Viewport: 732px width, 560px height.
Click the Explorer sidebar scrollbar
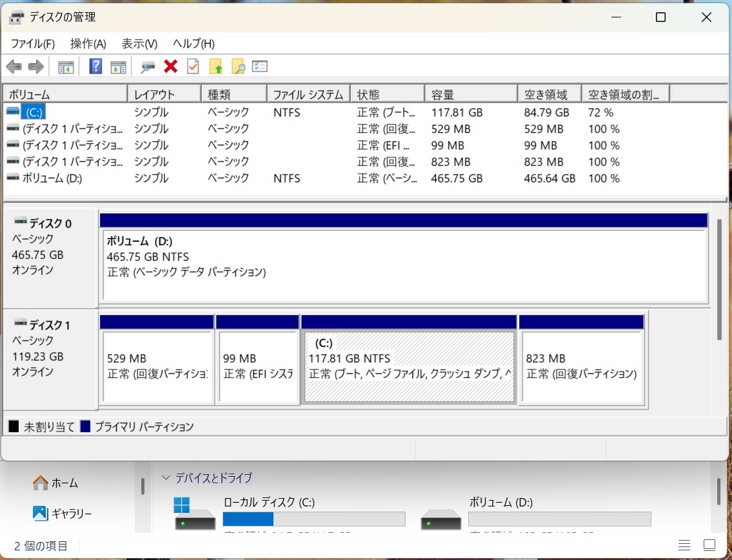click(x=143, y=486)
